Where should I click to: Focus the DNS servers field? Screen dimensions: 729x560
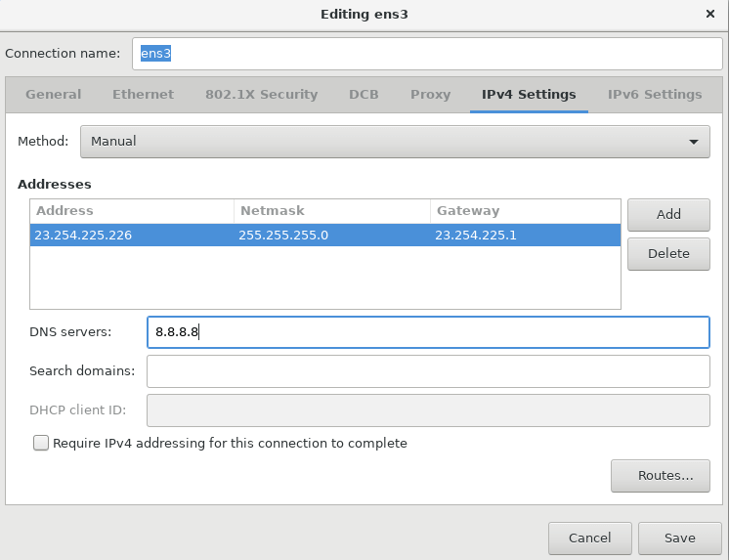pos(427,332)
